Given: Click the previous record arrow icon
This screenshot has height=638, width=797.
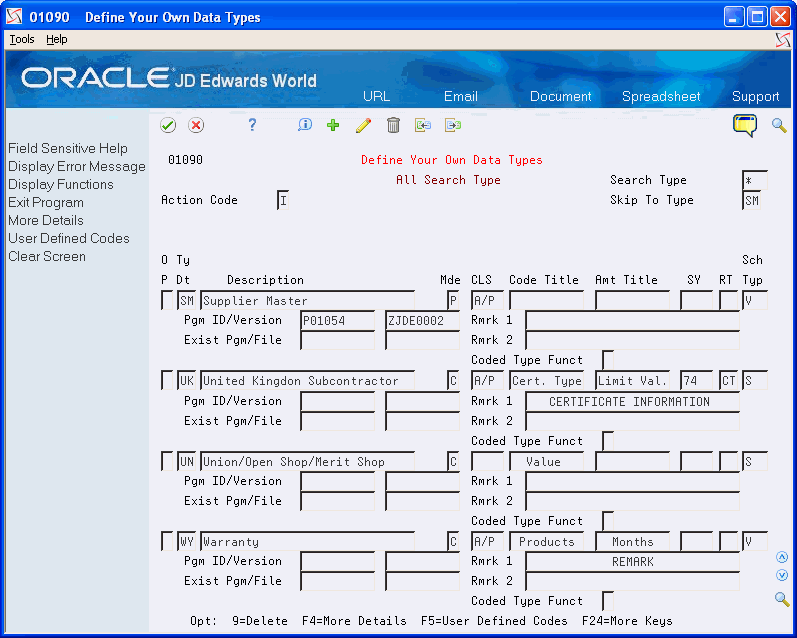Looking at the screenshot, I should coord(423,125).
